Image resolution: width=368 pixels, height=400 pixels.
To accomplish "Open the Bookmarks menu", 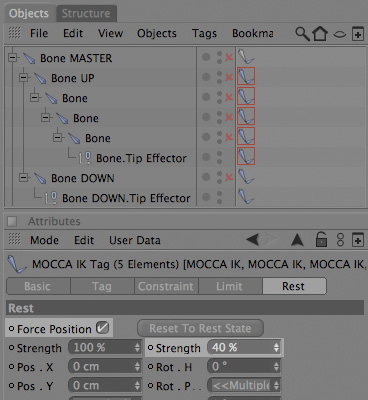I will (253, 33).
